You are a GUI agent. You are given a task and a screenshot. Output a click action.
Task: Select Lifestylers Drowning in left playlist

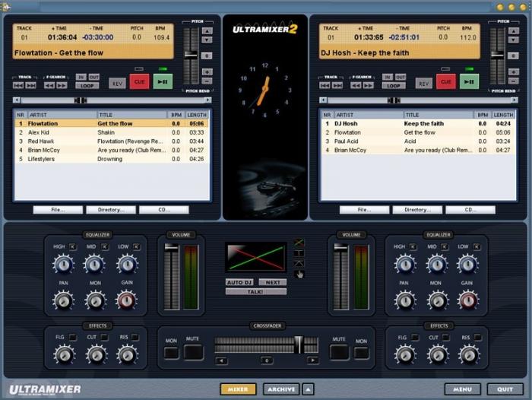[x=112, y=159]
